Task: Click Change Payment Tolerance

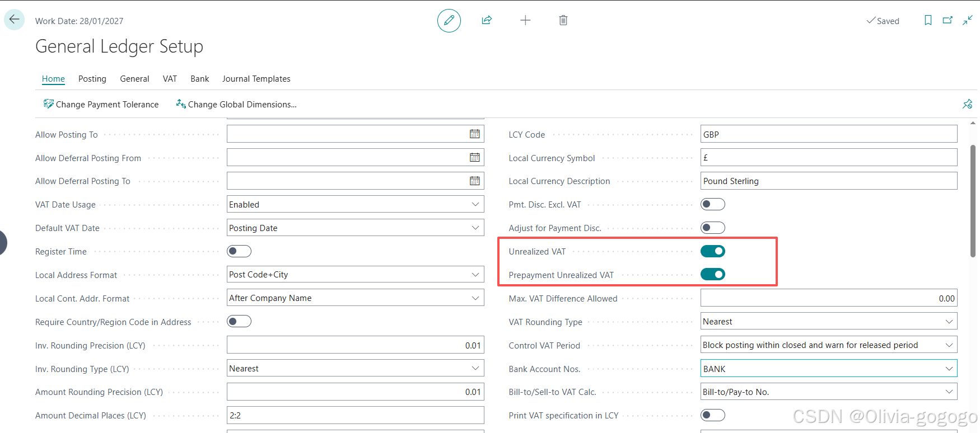Action: 101,104
